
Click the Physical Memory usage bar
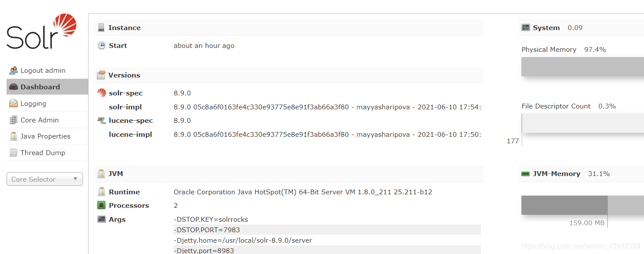pyautogui.click(x=582, y=67)
